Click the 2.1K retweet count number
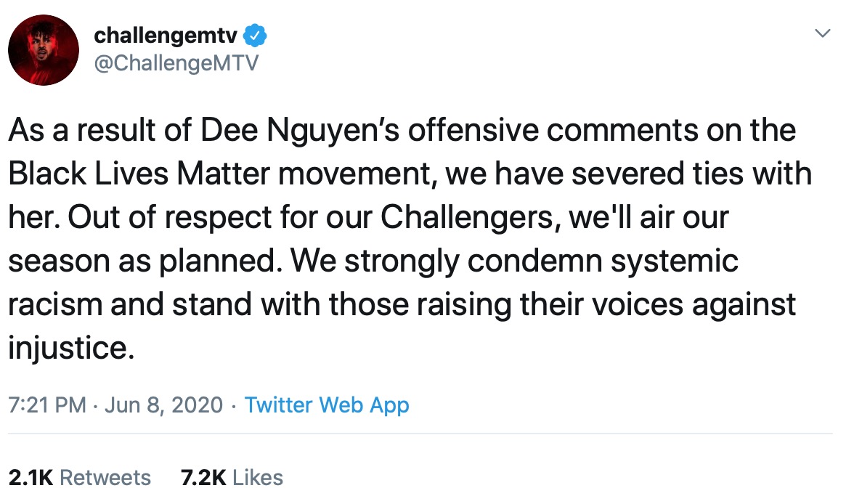This screenshot has height=504, width=854. point(30,477)
